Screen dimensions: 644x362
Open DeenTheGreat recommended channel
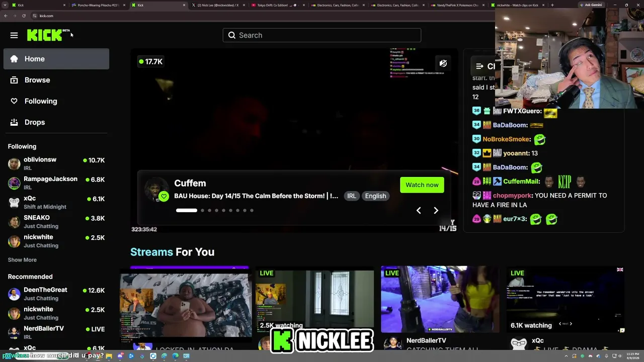click(56, 294)
